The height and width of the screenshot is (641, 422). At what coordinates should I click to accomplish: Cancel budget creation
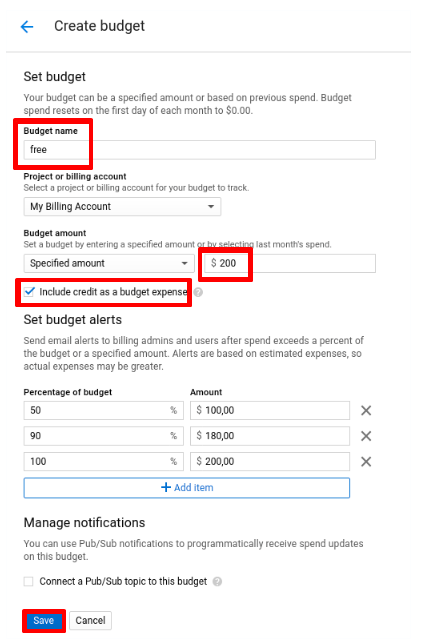pos(90,621)
